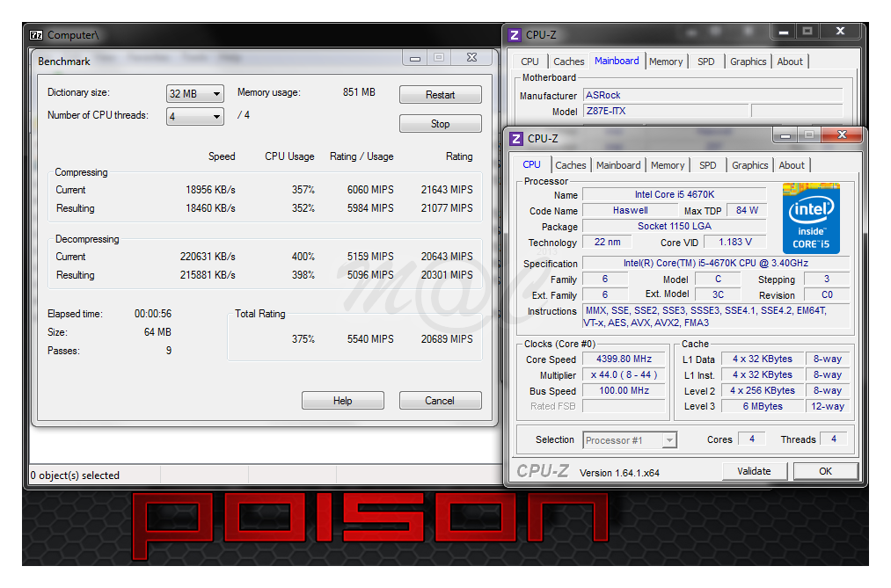The image size is (891, 588).
Task: Open the Memory tab in front CPU-Z window
Action: 667,165
